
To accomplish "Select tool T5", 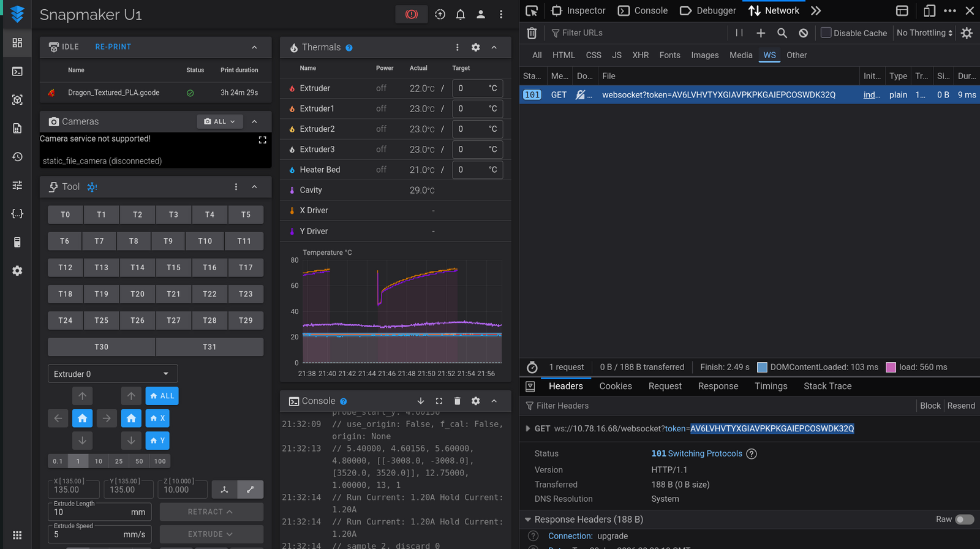I will (246, 214).
